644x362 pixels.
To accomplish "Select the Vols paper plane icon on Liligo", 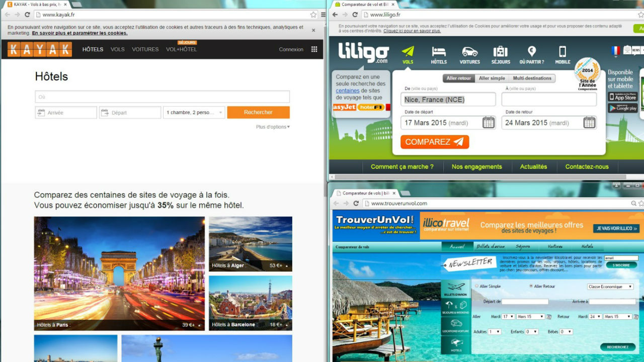I will (x=408, y=50).
